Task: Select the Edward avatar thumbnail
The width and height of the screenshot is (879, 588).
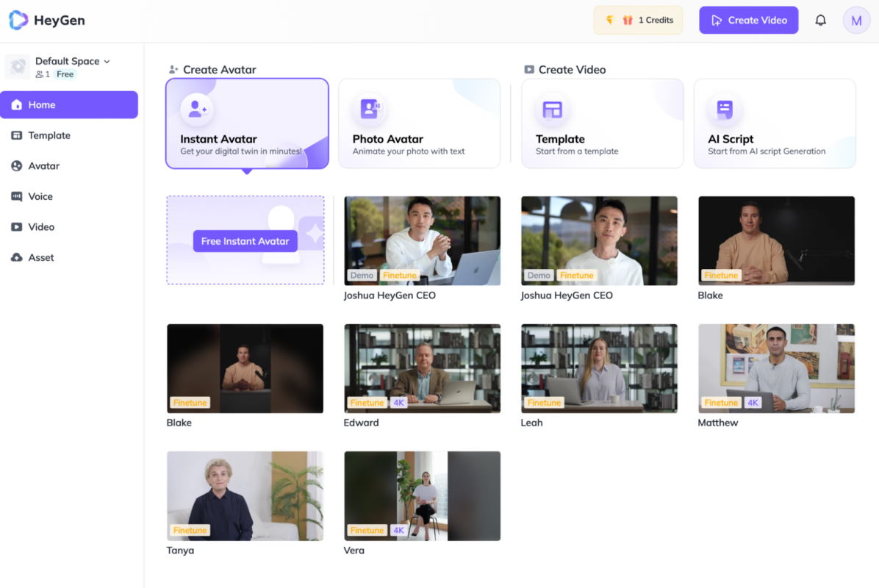Action: (422, 368)
